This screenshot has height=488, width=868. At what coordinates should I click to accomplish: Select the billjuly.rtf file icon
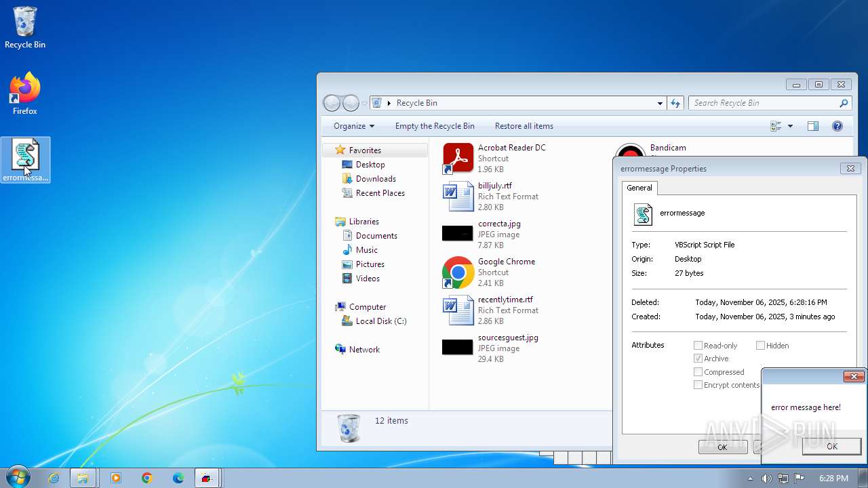pyautogui.click(x=458, y=197)
